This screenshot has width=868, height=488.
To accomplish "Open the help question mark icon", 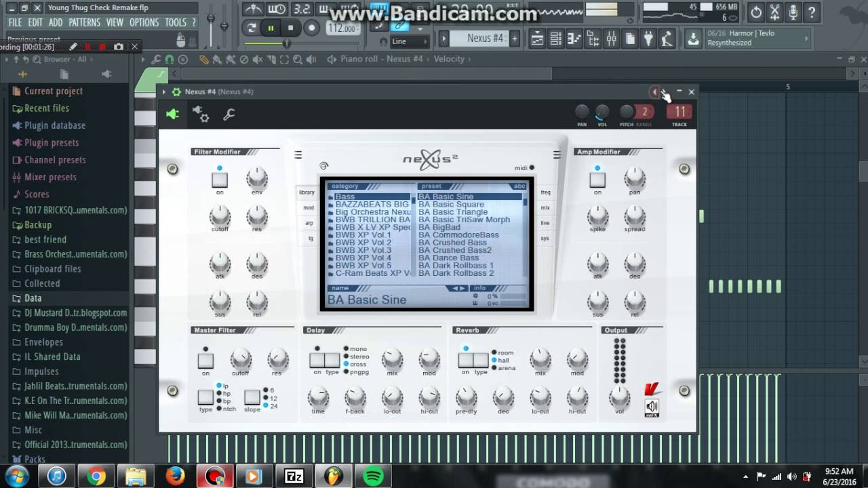I will click(x=812, y=12).
